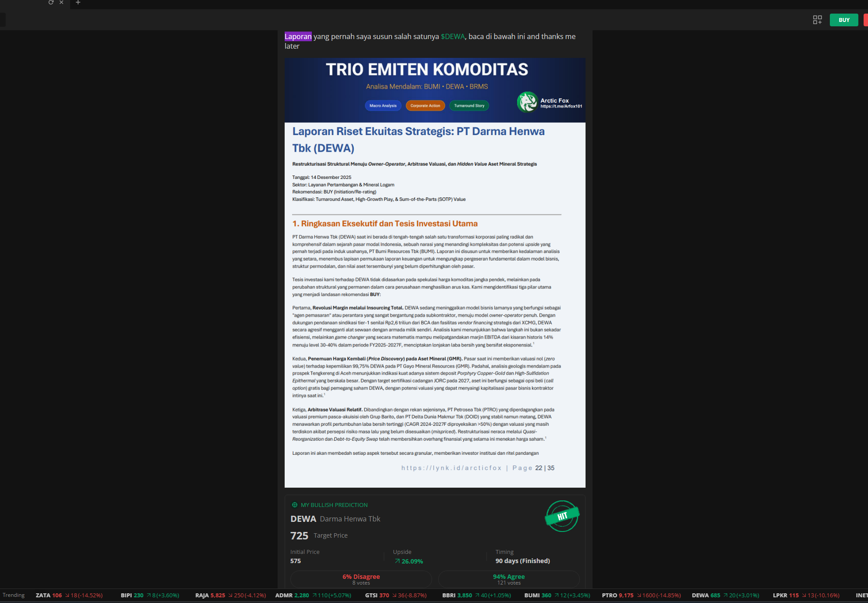Select the Macro Analysis pill
The width and height of the screenshot is (868, 603).
click(x=383, y=106)
